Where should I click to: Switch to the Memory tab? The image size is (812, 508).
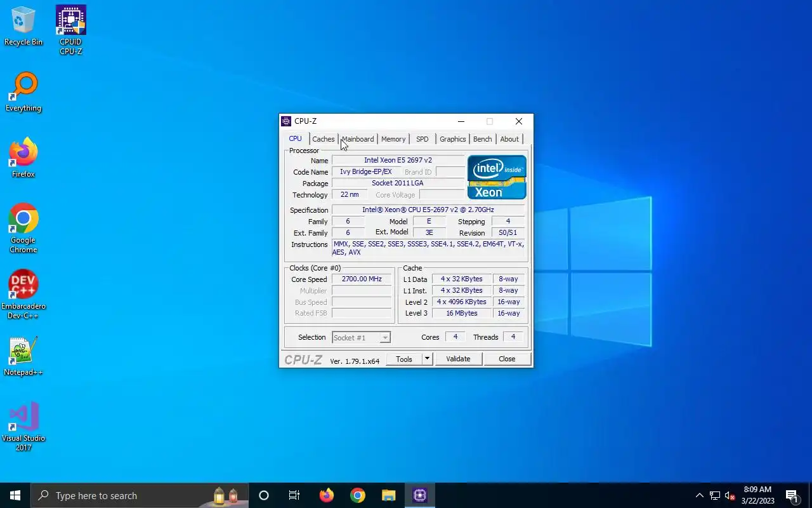393,139
